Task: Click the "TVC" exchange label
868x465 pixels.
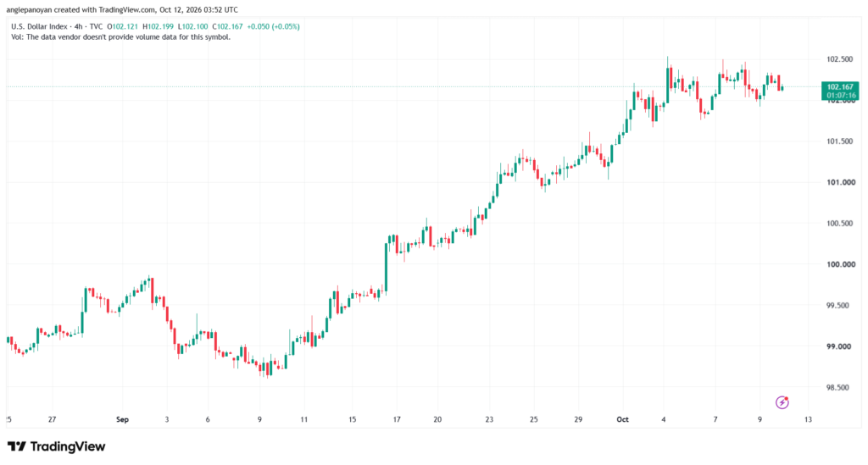Action: pos(96,26)
